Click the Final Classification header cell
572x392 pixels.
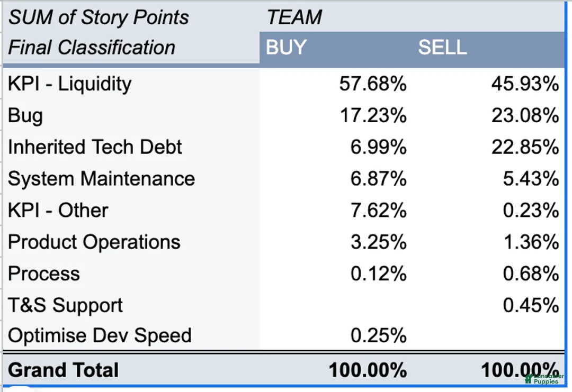point(92,48)
